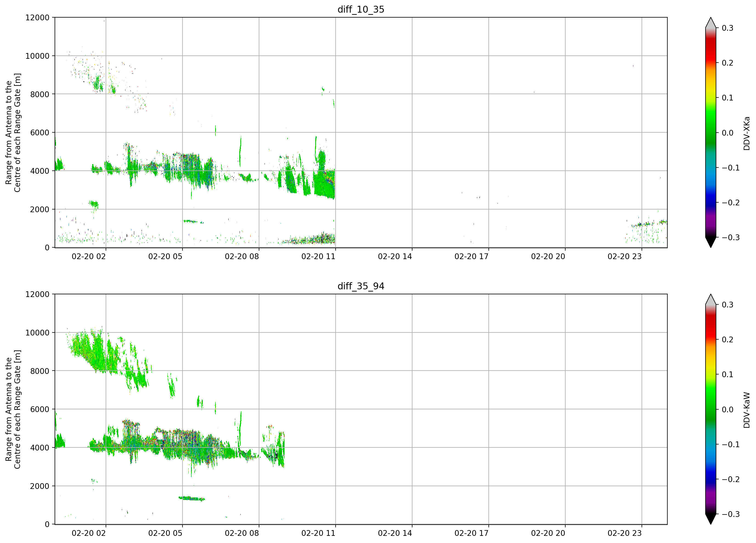Click the 0.1 tick on DDV-KaW colorbar
756x543 pixels.
pyautogui.click(x=727, y=374)
